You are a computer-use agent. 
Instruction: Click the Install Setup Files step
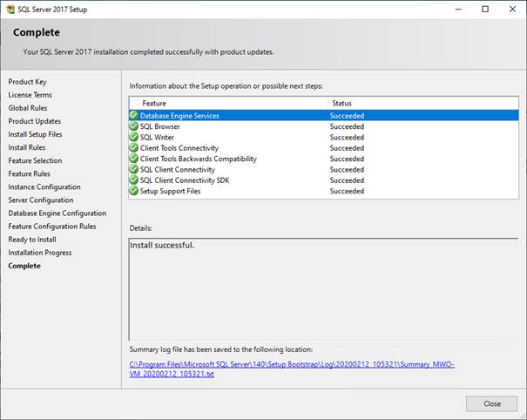[x=36, y=134]
